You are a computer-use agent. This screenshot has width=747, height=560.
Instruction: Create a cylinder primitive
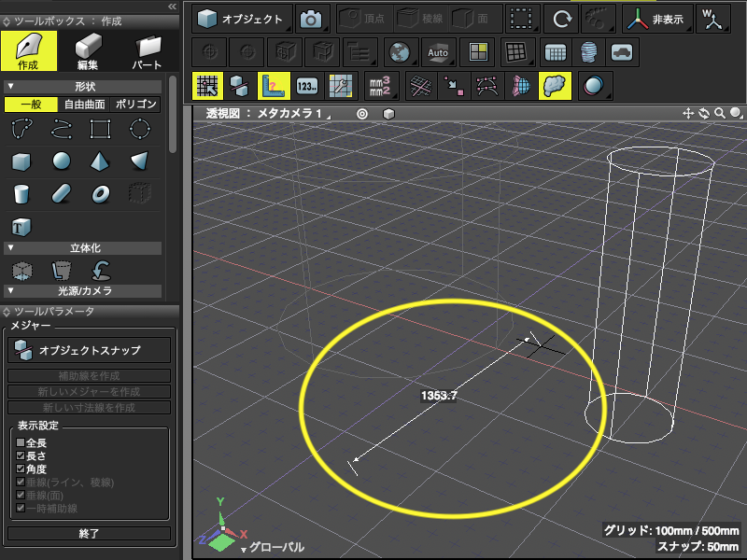[21, 194]
